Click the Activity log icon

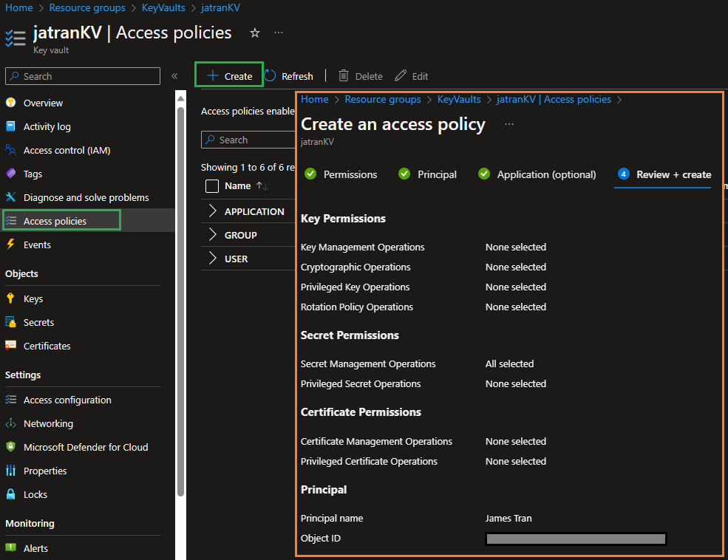(10, 126)
